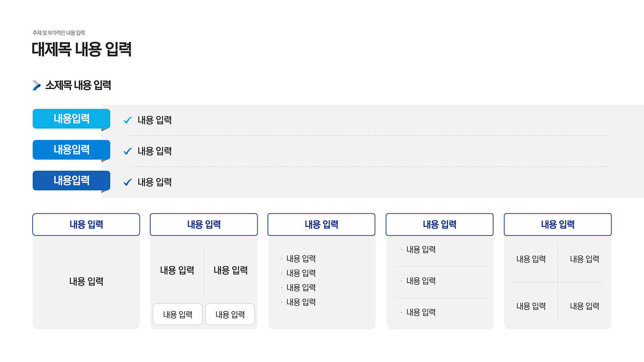The width and height of the screenshot is (644, 362).
Task: Click the main title 대제목 내용 입력
Action: tap(82, 49)
